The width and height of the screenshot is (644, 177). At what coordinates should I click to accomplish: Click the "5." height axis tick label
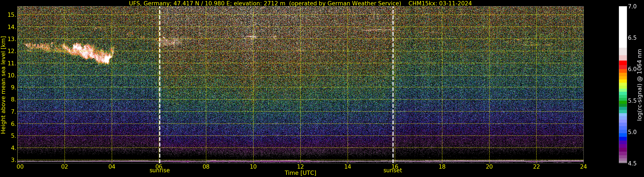13,136
